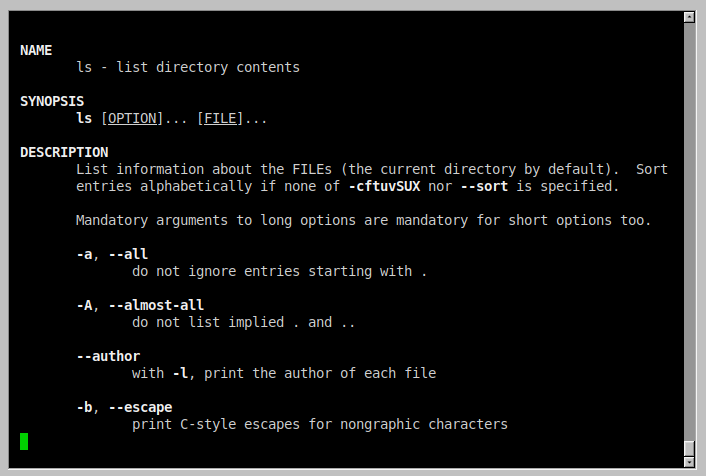Click the bold --escape option text
Viewport: 706px width, 476px height.
click(x=140, y=408)
